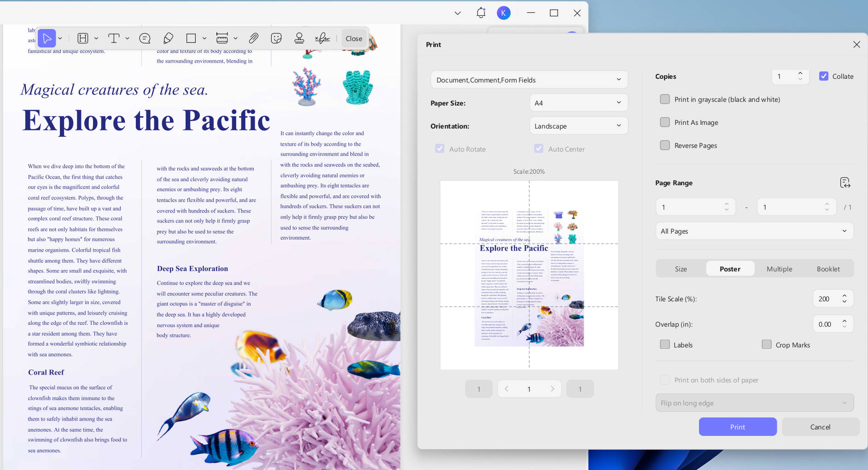
Task: Open the user account avatar K
Action: (504, 13)
